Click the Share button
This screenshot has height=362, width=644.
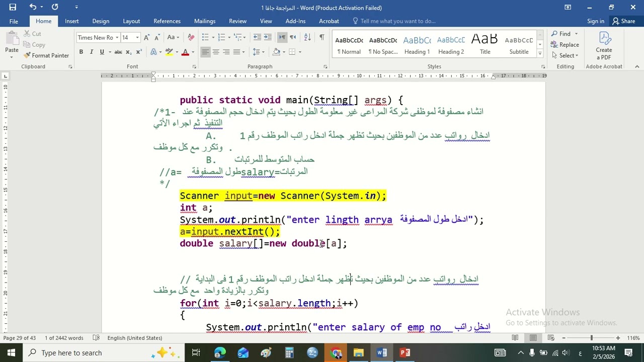tap(623, 21)
